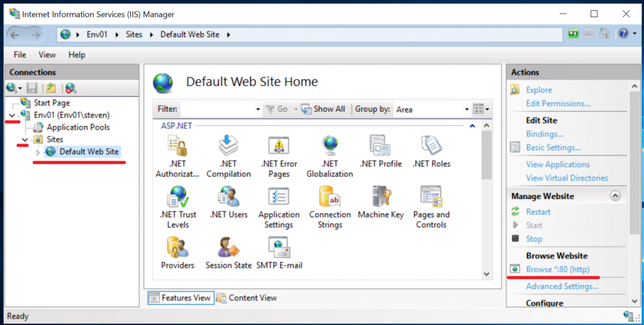Stop the website from Actions pane
Screen dimensions: 644x325
[534, 239]
